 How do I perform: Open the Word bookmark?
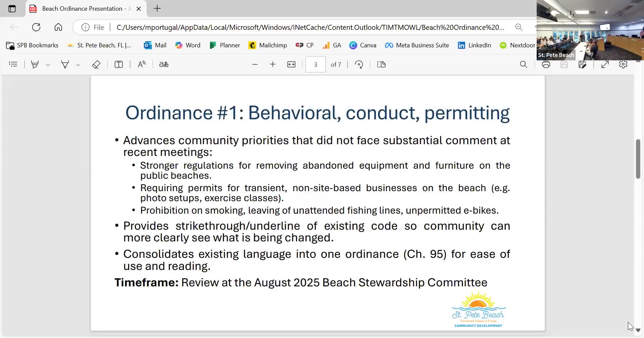188,45
